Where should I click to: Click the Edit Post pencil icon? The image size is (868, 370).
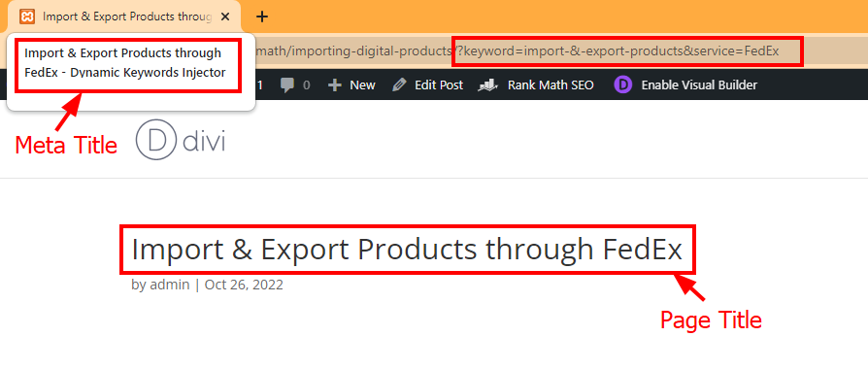click(x=399, y=84)
